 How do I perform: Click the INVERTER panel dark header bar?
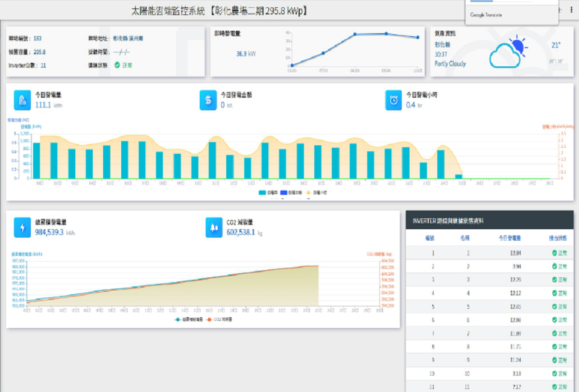click(489, 220)
